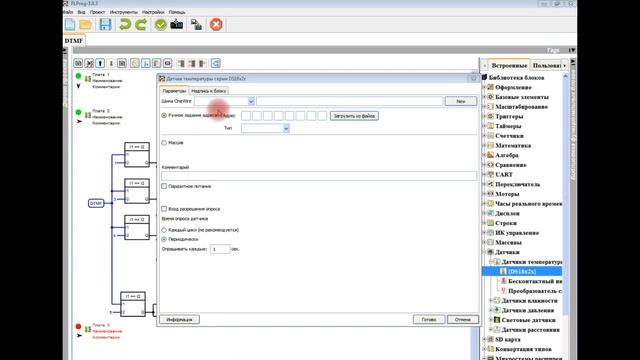
Task: Click the green status circle of Плата 1
Action: (78, 76)
